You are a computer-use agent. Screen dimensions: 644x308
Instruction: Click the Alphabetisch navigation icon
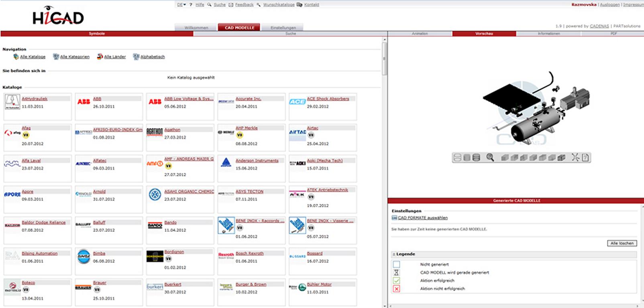tap(136, 57)
